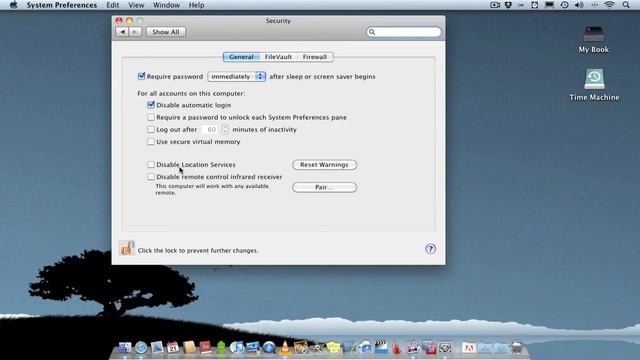Uncheck Disable automatic login
This screenshot has height=360, width=640.
(151, 105)
